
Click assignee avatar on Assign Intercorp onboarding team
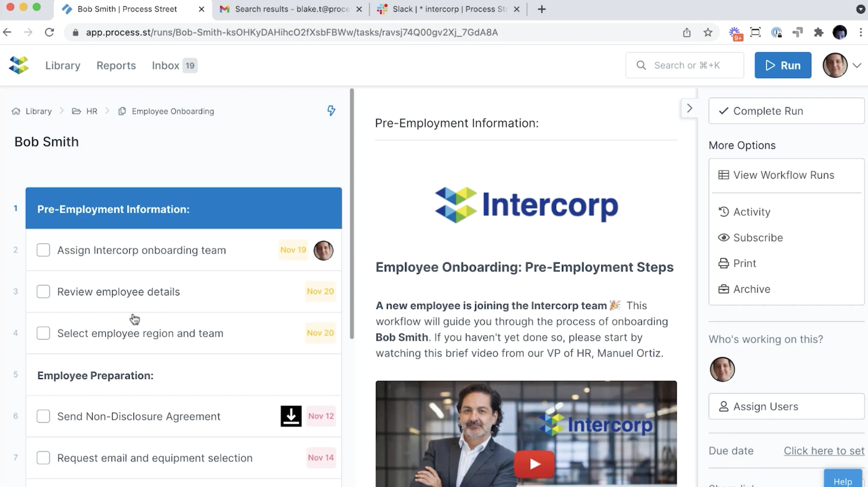pos(323,250)
